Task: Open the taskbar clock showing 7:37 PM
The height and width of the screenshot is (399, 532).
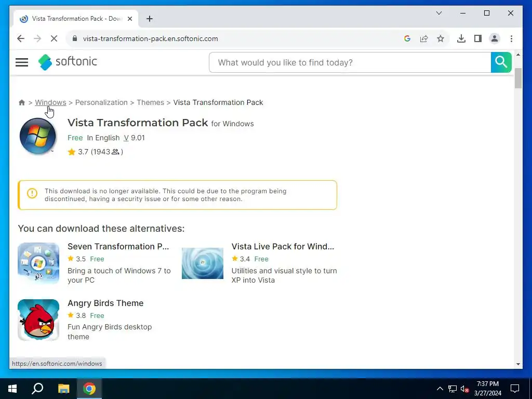Action: pos(487,389)
